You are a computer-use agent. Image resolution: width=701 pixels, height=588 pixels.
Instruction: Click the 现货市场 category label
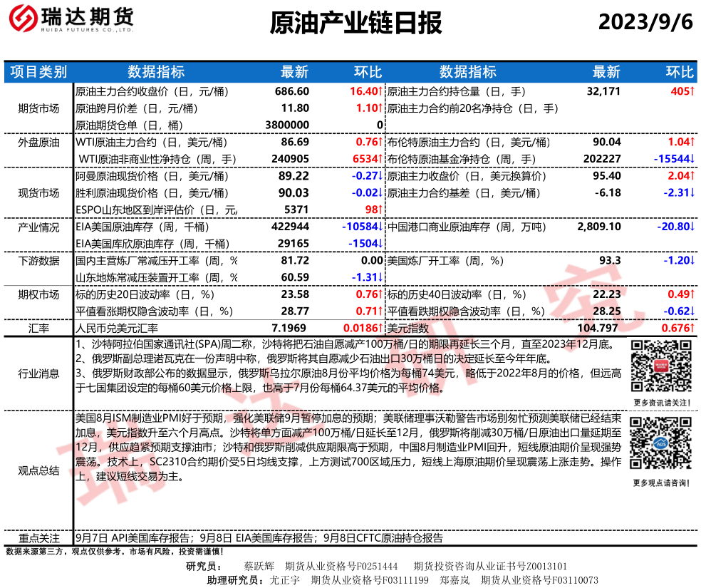point(38,192)
